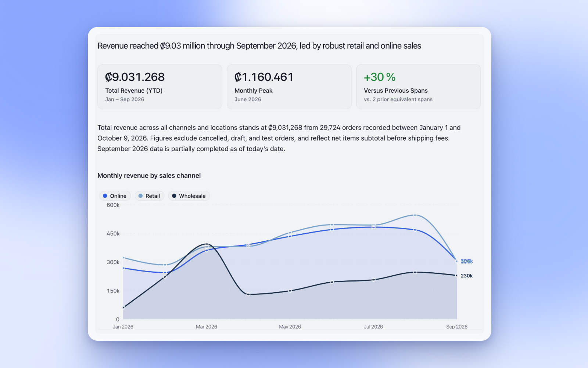
Task: Click the 150k y-axis label
Action: coord(113,291)
